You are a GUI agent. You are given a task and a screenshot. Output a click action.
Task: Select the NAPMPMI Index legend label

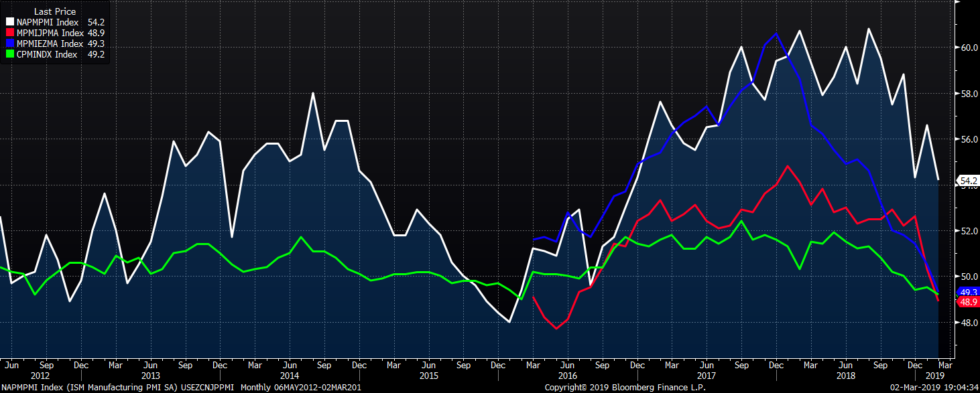pos(46,22)
